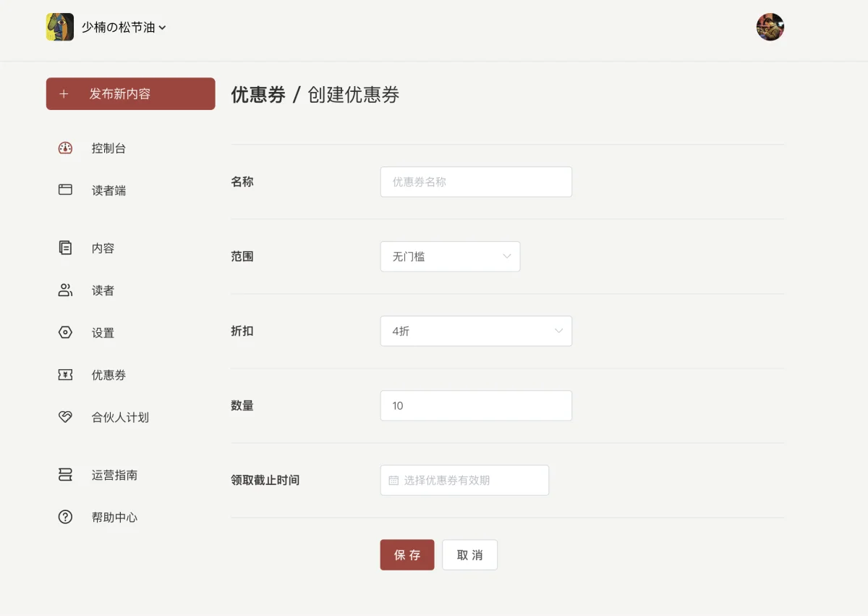Open the user avatar at top right
This screenshot has height=616, width=868.
[x=770, y=28]
